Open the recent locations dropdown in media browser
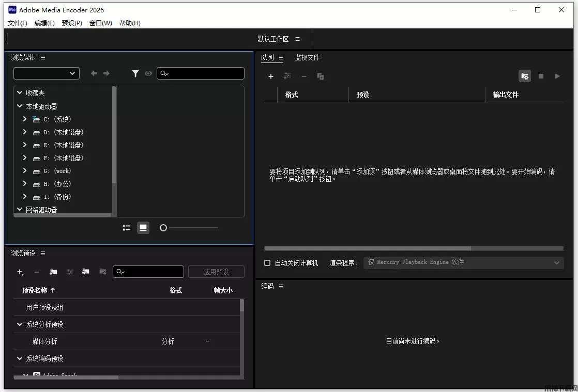The width and height of the screenshot is (578, 392). click(47, 73)
